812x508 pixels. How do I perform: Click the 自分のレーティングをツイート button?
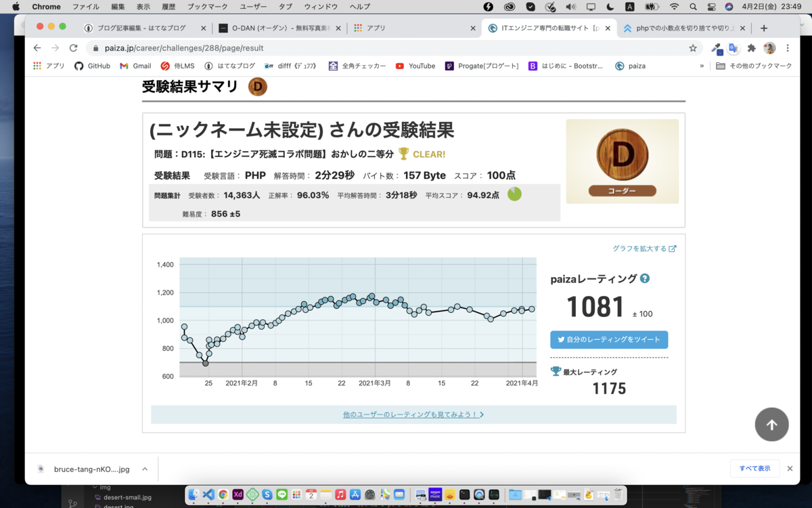click(609, 339)
